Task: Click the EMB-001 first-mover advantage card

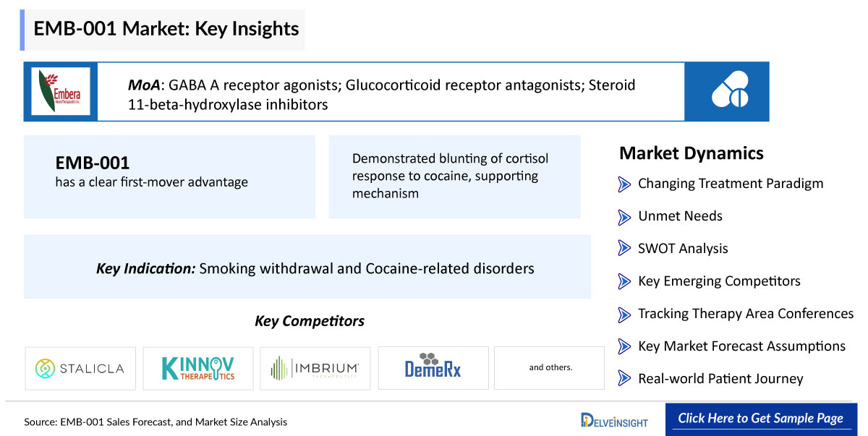Action: [170, 176]
